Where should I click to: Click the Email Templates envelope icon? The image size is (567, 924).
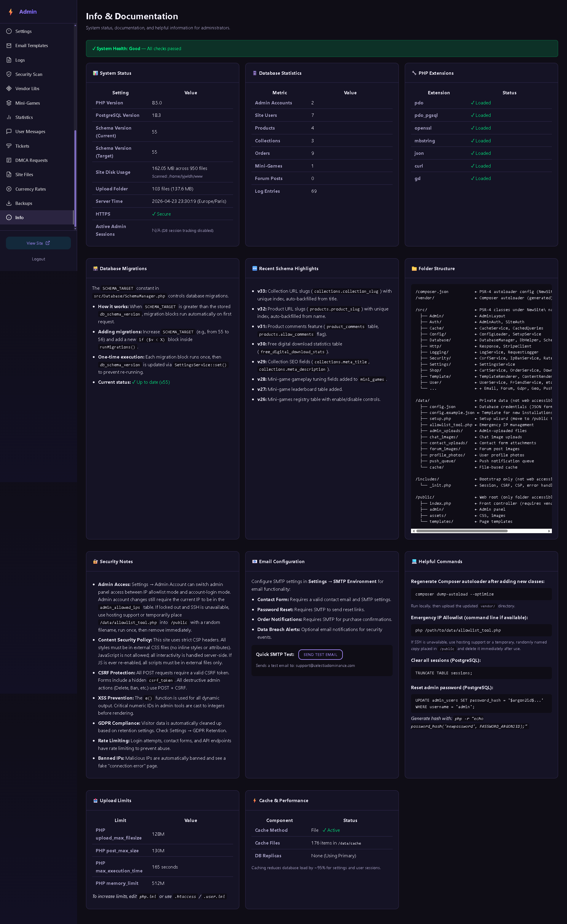coord(9,46)
